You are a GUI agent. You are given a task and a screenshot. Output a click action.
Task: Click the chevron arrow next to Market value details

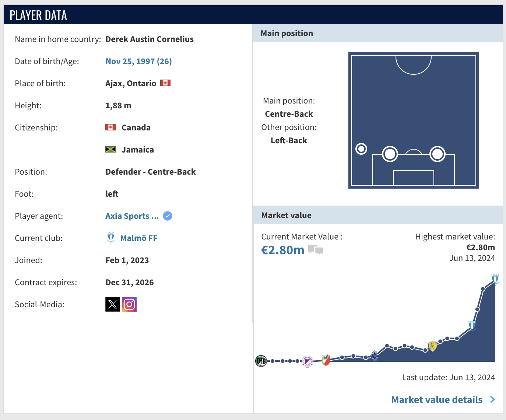pos(492,400)
